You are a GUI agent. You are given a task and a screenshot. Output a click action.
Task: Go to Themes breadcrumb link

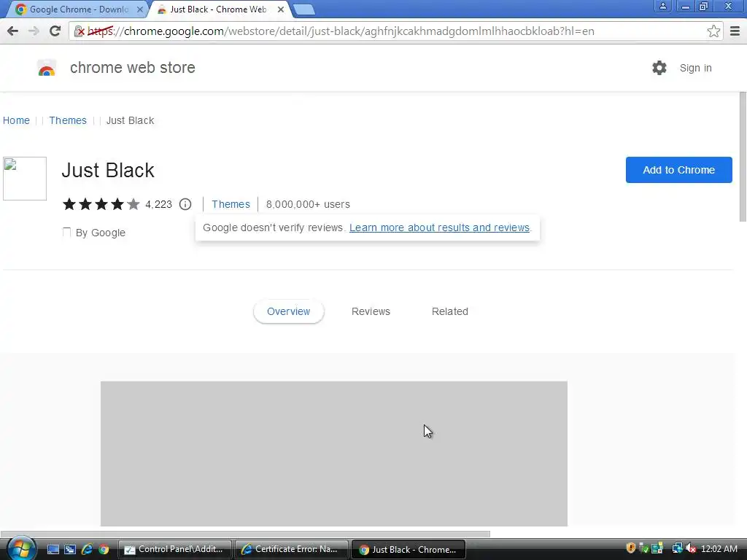pyautogui.click(x=68, y=120)
